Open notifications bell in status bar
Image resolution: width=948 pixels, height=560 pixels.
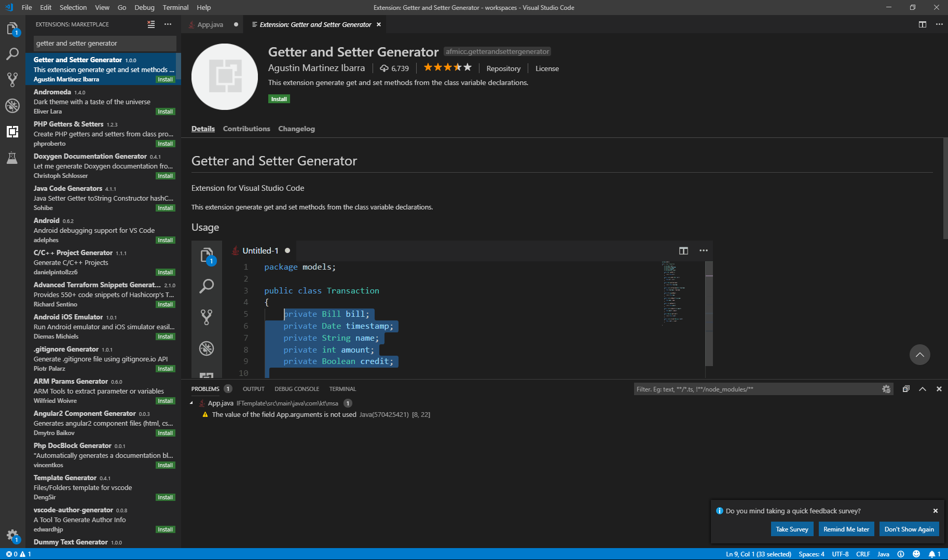click(x=935, y=554)
